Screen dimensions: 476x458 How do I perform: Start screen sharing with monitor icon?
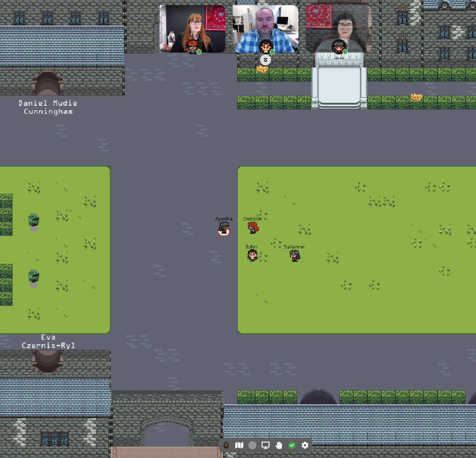coord(266,445)
